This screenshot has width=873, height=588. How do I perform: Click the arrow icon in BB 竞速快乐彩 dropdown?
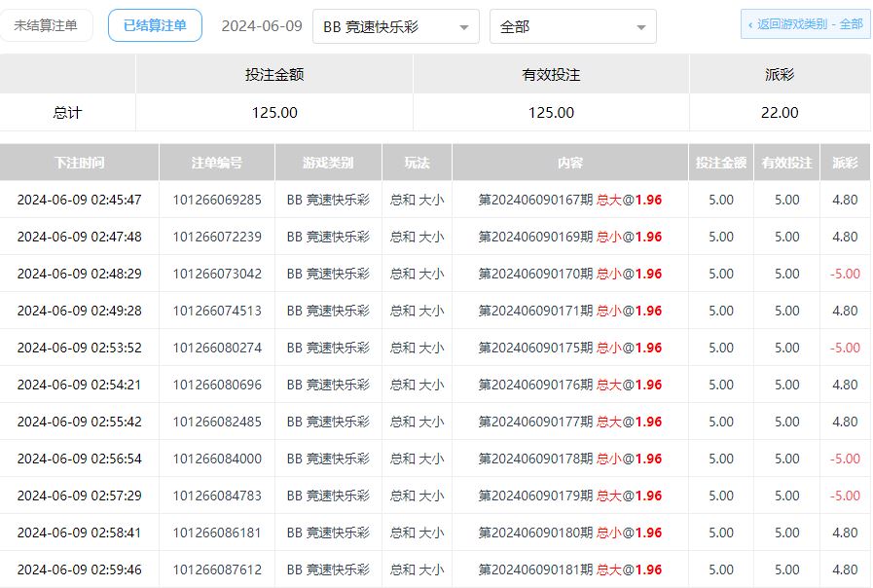point(463,28)
